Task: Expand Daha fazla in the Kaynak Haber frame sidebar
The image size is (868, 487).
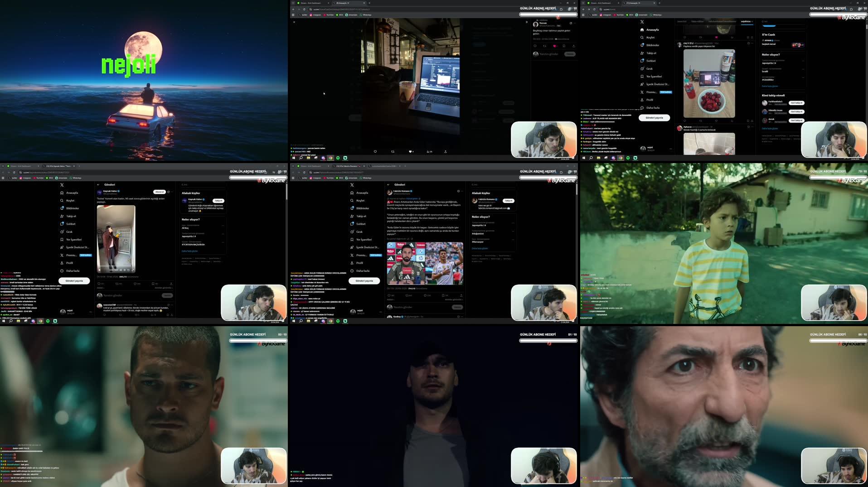Action: click(x=69, y=270)
